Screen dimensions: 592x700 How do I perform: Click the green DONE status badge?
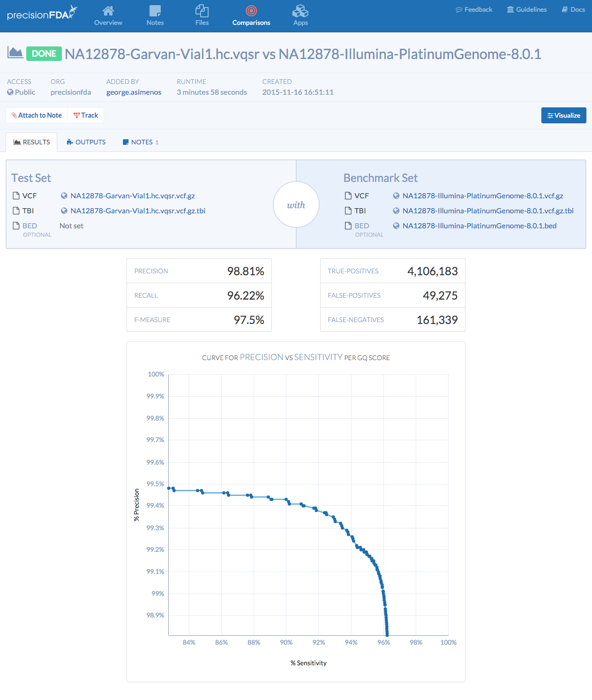44,53
